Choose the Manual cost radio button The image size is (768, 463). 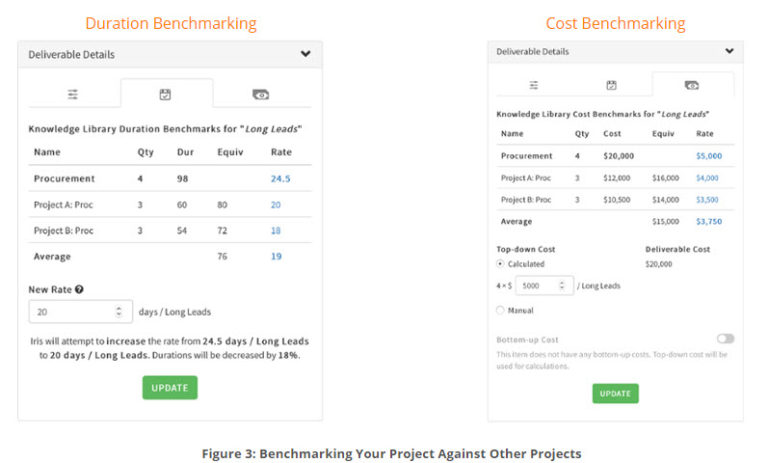pyautogui.click(x=501, y=310)
